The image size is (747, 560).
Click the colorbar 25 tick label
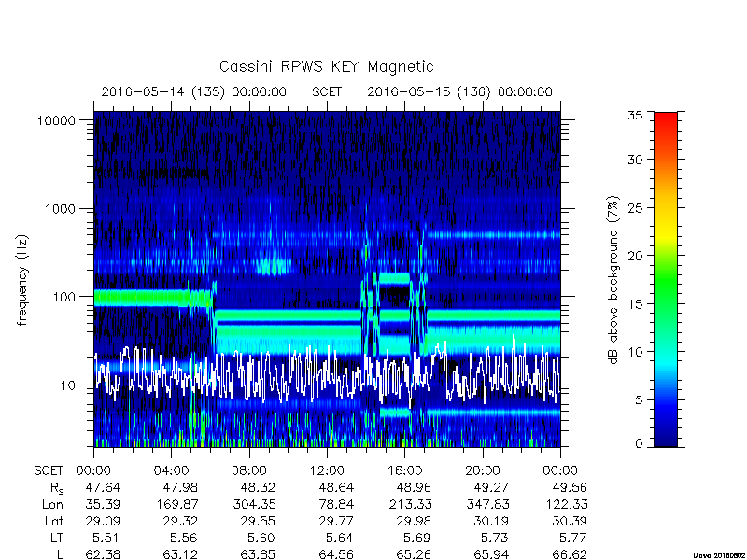[635, 208]
